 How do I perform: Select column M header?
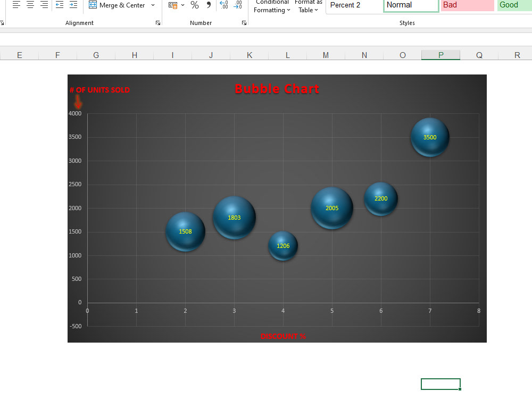pyautogui.click(x=326, y=55)
